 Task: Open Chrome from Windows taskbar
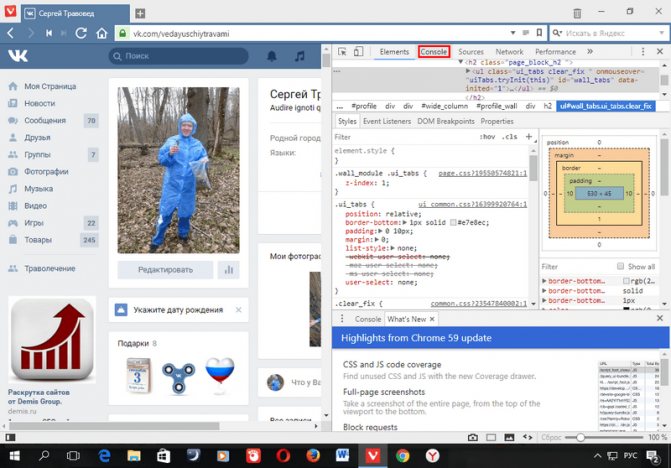click(402, 456)
